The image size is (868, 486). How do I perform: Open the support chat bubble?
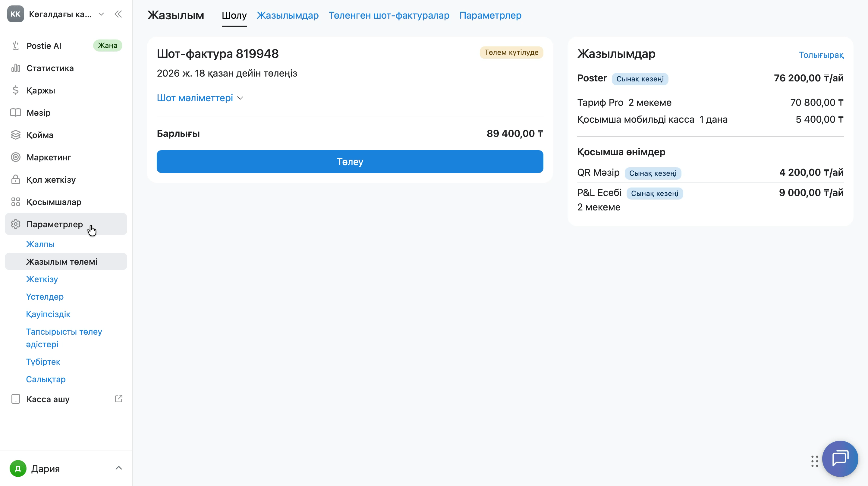click(840, 459)
